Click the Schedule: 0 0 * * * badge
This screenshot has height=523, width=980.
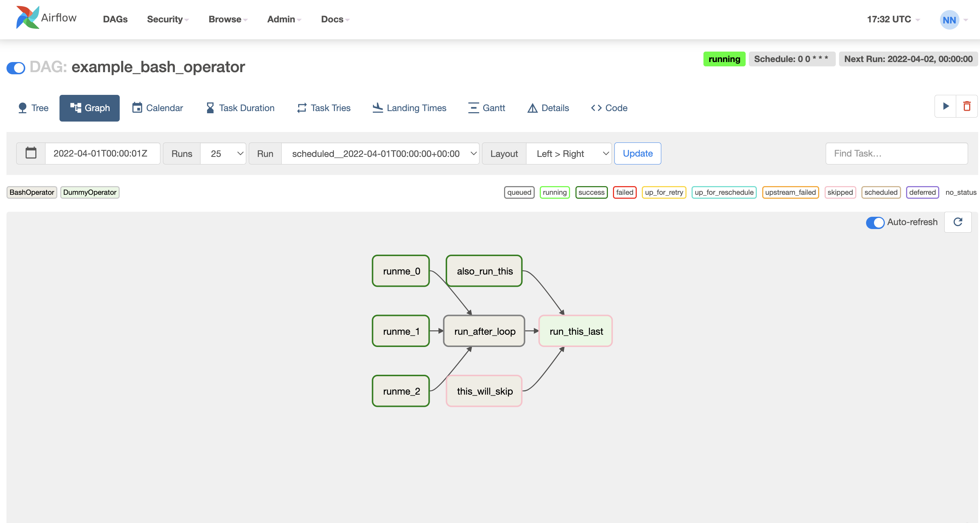(792, 59)
